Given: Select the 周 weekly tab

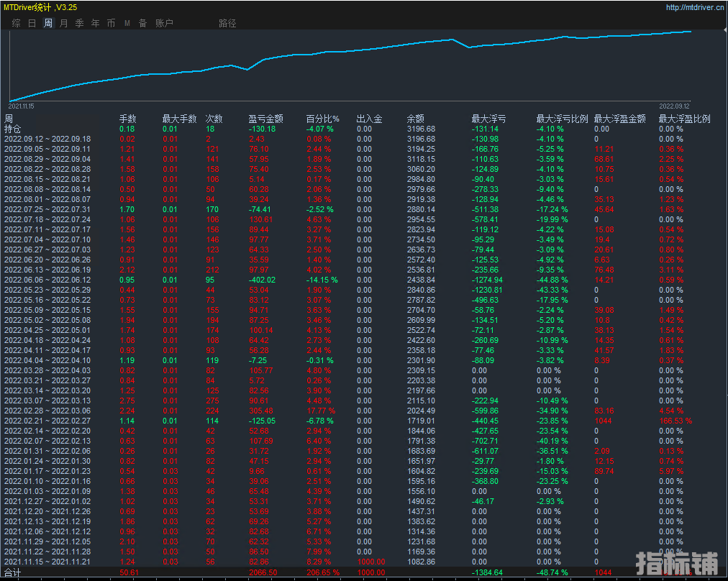Looking at the screenshot, I should [48, 23].
